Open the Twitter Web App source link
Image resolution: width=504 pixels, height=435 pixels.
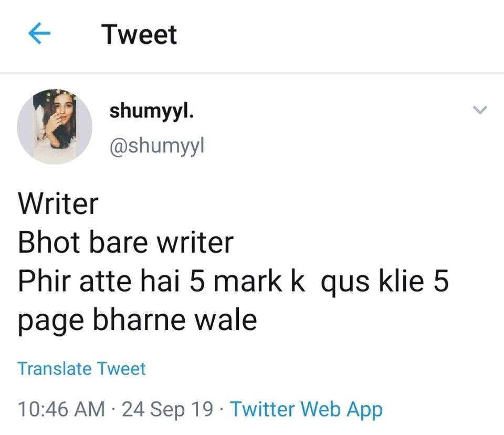(x=306, y=410)
